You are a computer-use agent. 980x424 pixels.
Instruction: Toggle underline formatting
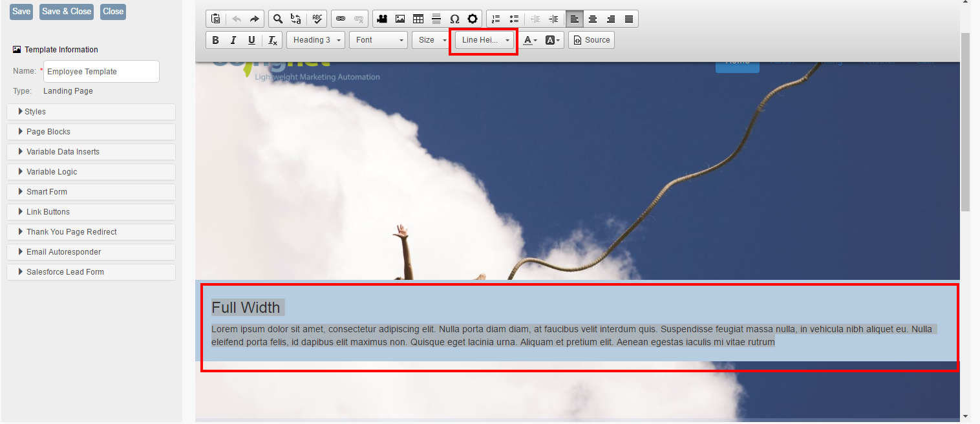252,40
